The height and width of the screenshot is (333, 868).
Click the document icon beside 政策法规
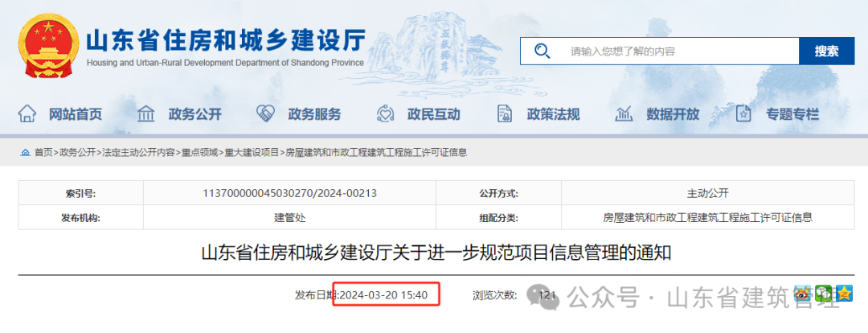point(504,114)
